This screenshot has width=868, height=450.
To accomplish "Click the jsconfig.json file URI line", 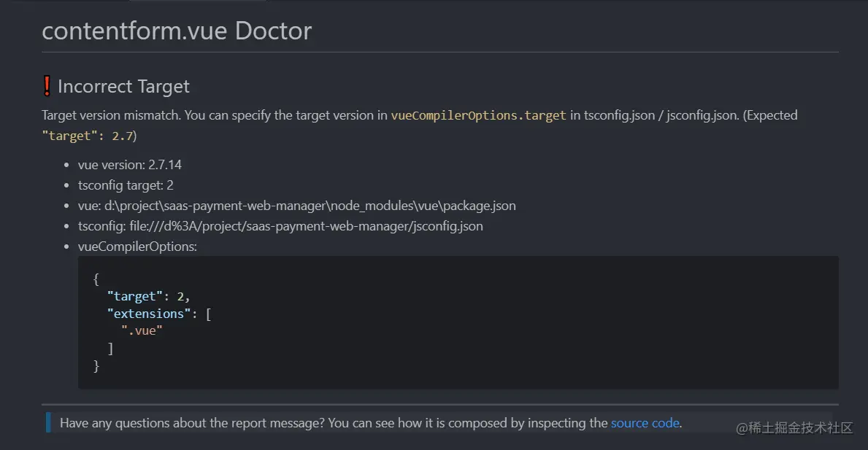I will (280, 226).
